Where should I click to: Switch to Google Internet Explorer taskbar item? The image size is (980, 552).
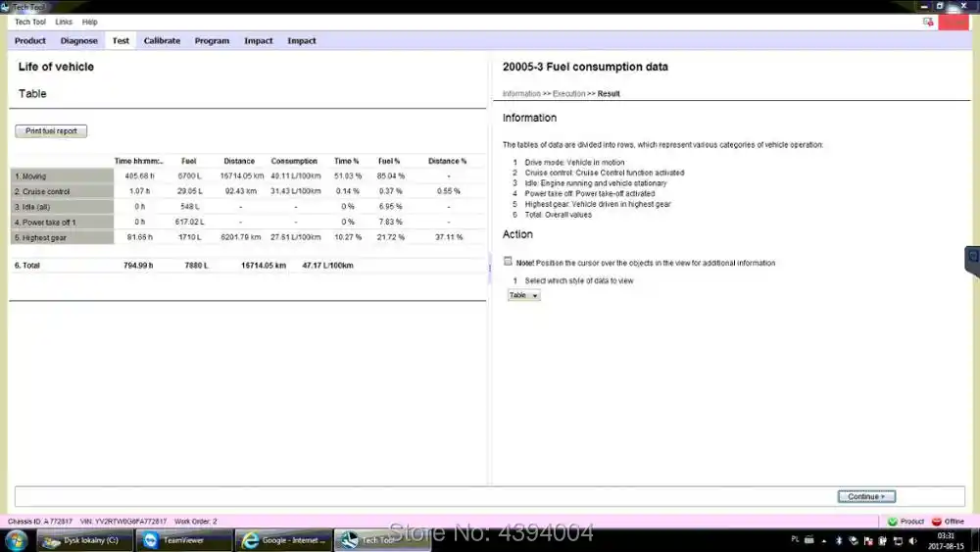(283, 540)
